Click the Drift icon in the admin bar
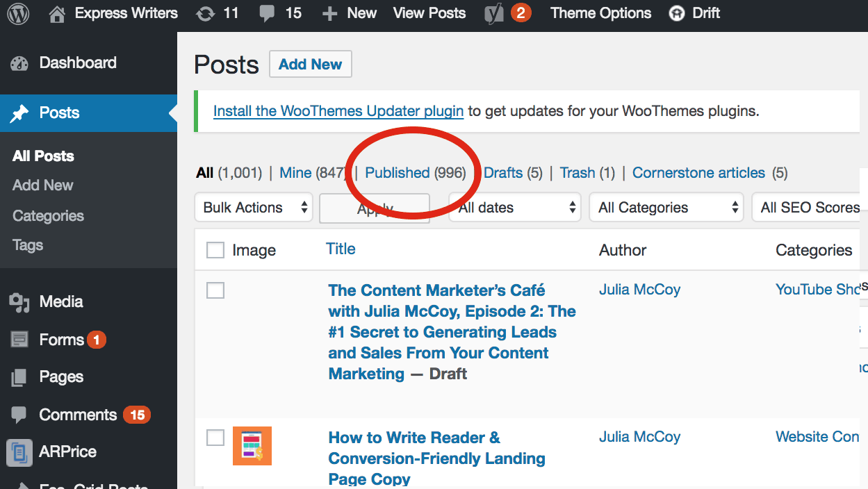 click(675, 13)
